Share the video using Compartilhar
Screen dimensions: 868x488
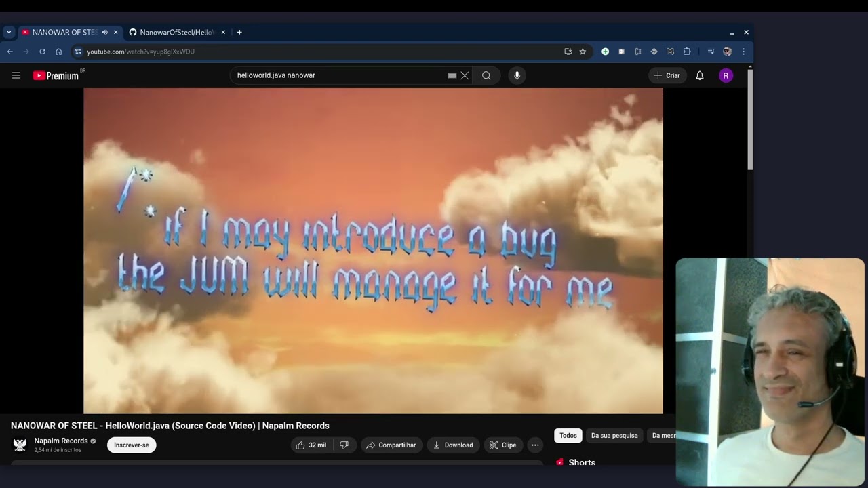click(x=391, y=445)
